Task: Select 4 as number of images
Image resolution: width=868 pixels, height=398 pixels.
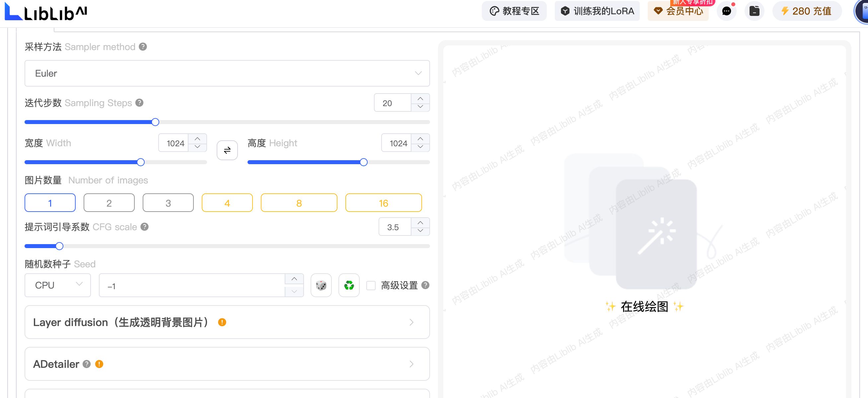Action: tap(227, 203)
